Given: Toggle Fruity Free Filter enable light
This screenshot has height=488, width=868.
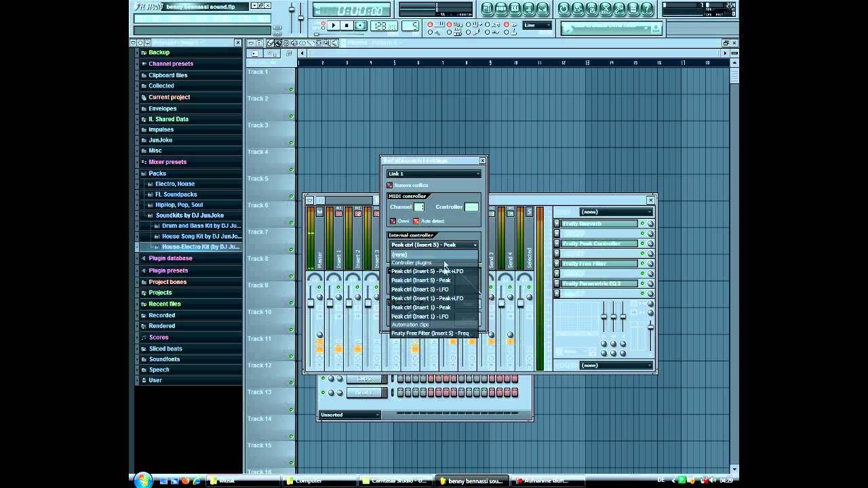Looking at the screenshot, I should point(642,264).
